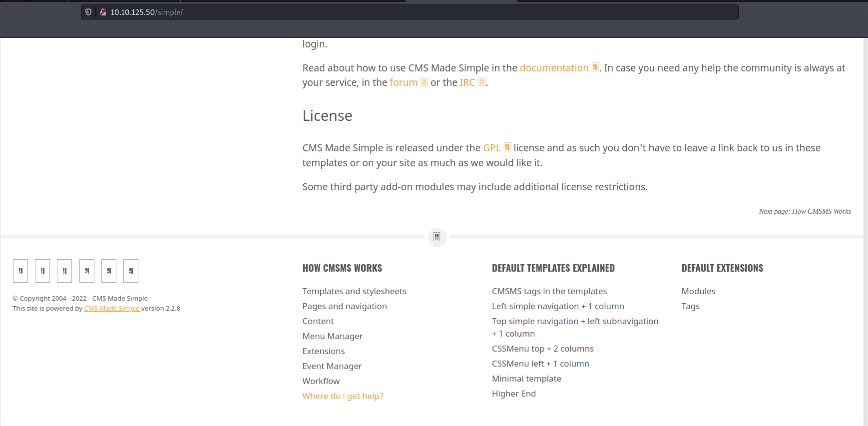Click the tracking protection shield icon
This screenshot has width=868, height=426.
click(88, 12)
